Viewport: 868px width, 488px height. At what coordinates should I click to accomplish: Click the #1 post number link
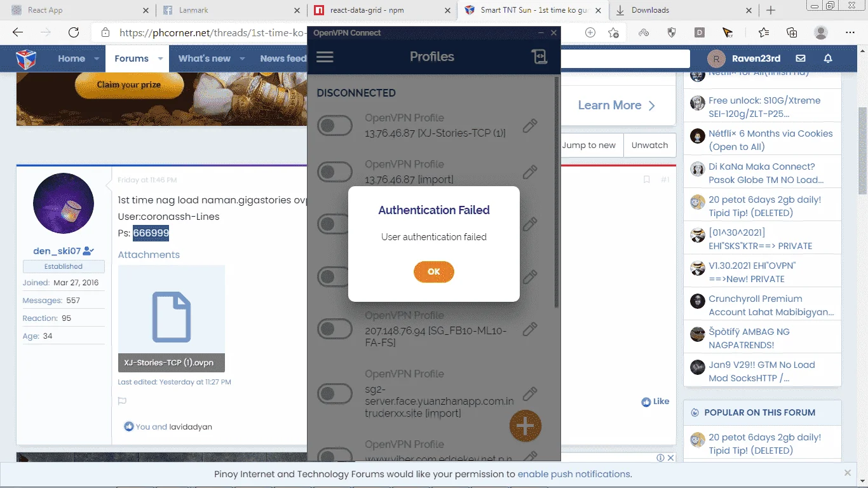[x=665, y=180]
